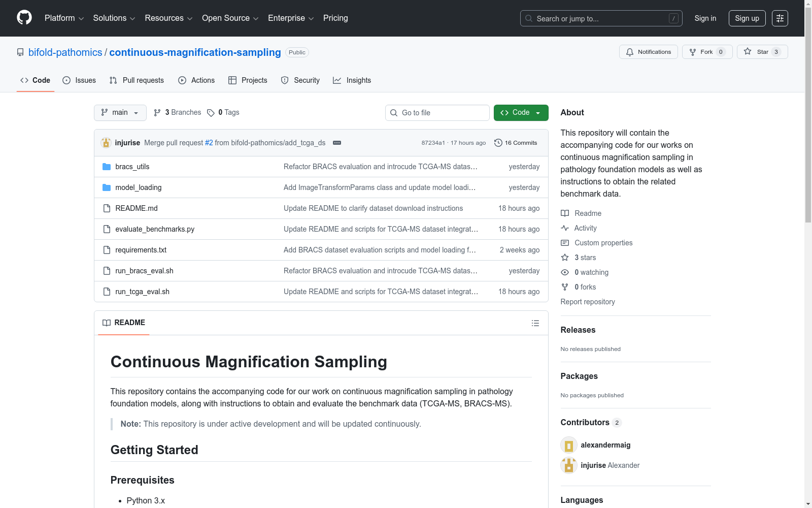Open the bifold-pathomics organization link
812x508 pixels.
pyautogui.click(x=65, y=52)
